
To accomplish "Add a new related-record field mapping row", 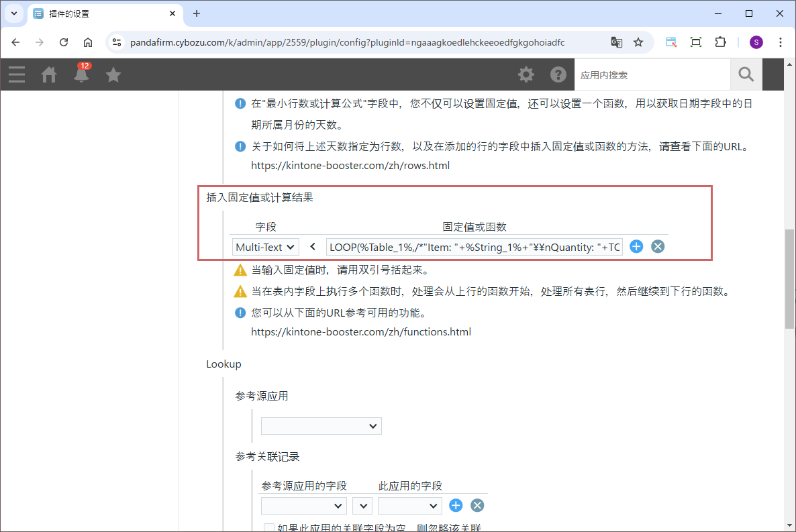I will pos(456,505).
